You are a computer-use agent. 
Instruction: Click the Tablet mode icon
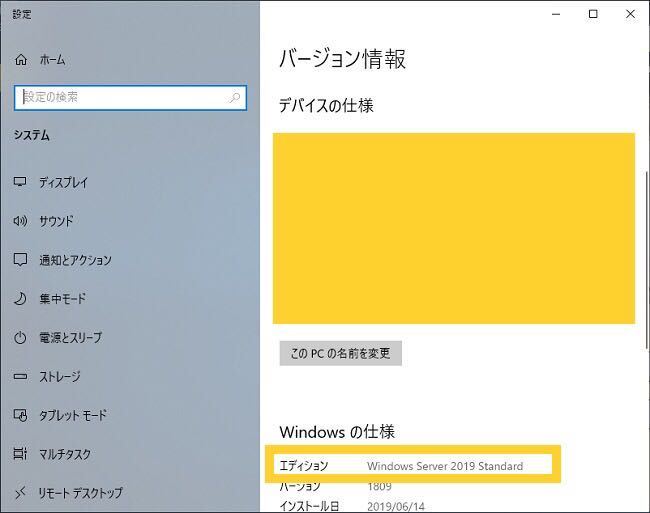(x=20, y=415)
